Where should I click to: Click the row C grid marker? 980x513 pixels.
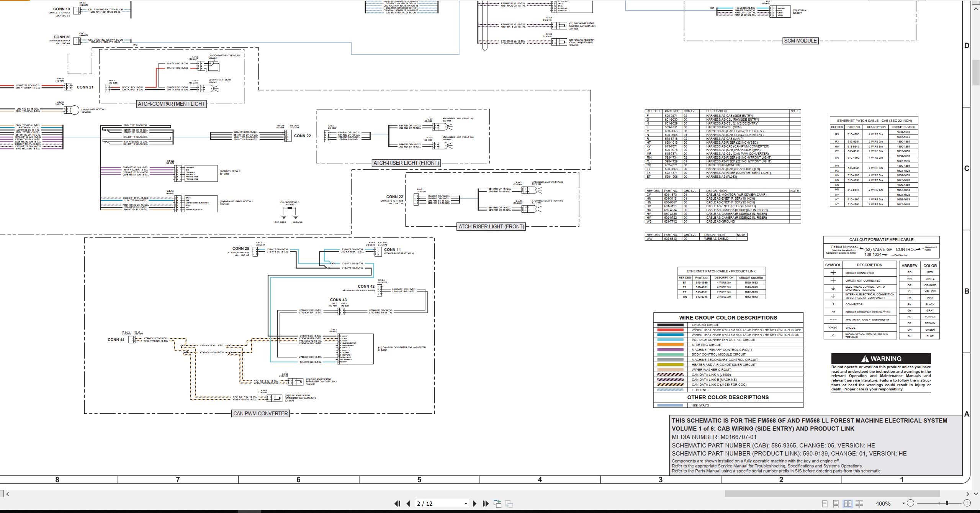[967, 169]
